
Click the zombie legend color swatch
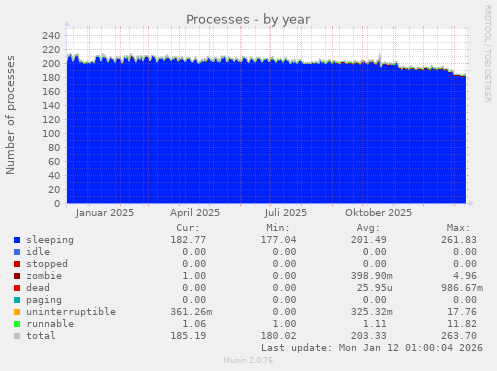17,276
